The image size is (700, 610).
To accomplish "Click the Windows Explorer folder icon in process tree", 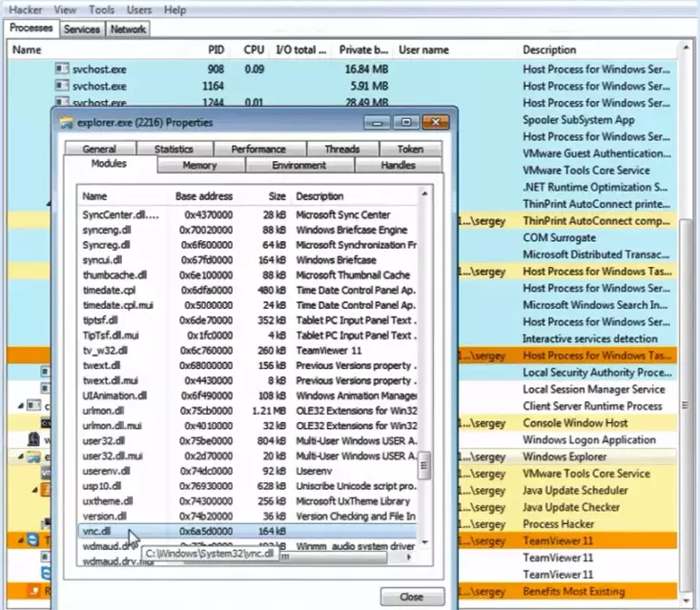I will pyautogui.click(x=33, y=457).
